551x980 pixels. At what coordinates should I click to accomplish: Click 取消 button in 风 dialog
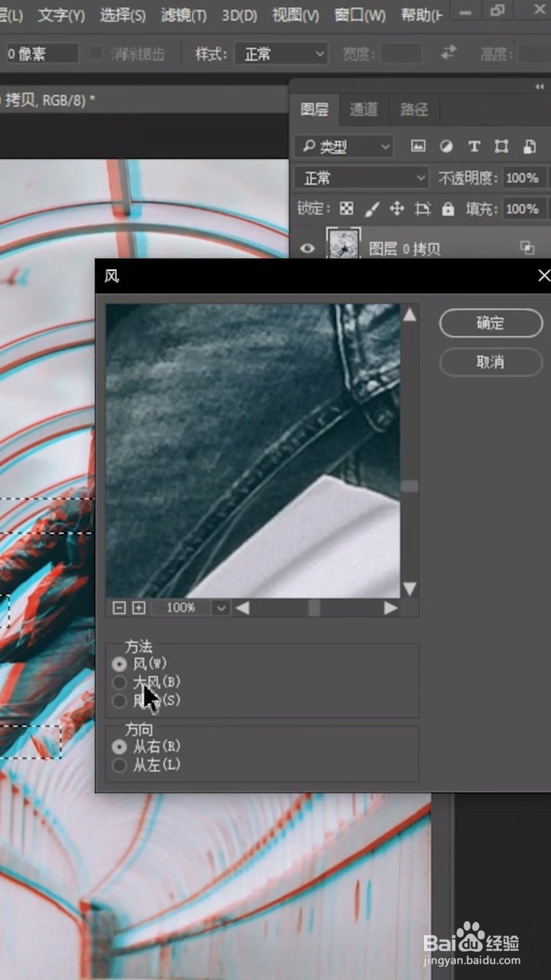click(x=491, y=362)
